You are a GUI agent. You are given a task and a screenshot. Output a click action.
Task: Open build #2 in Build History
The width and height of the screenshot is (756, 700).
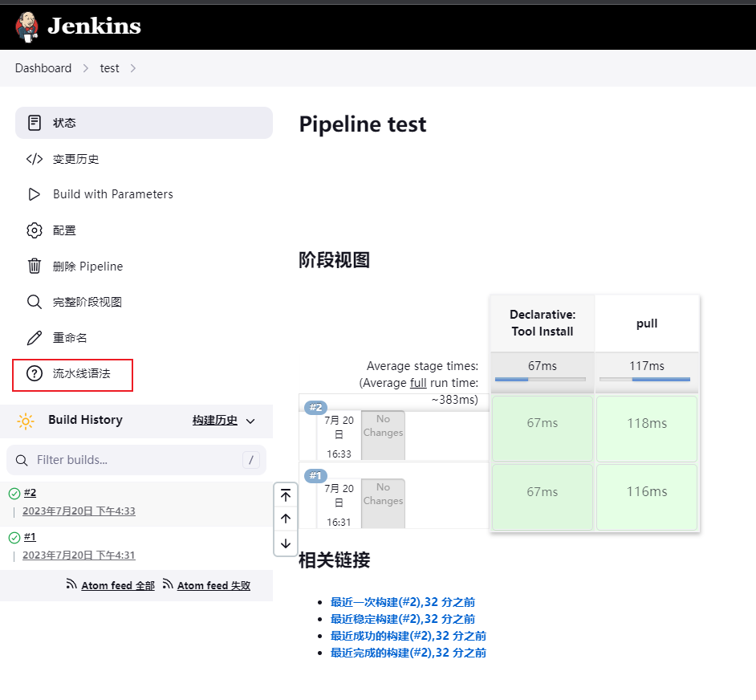(30, 493)
